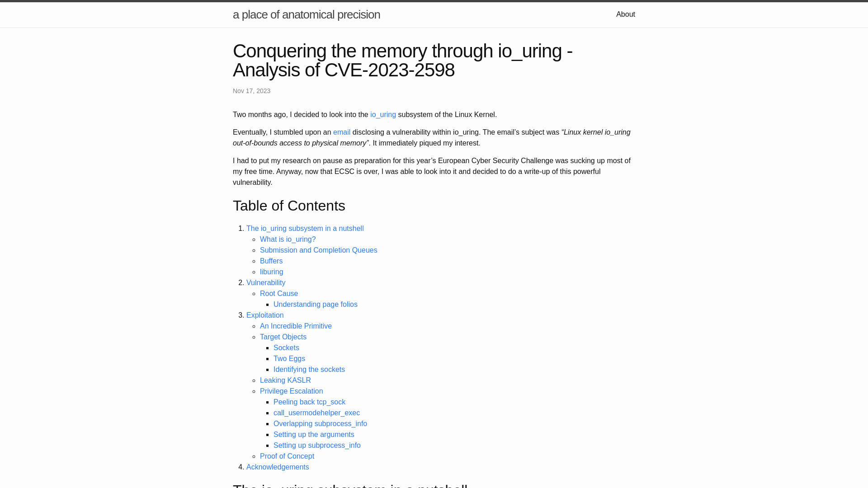Navigate to Vulnerability section
Image resolution: width=868 pixels, height=488 pixels.
[266, 282]
